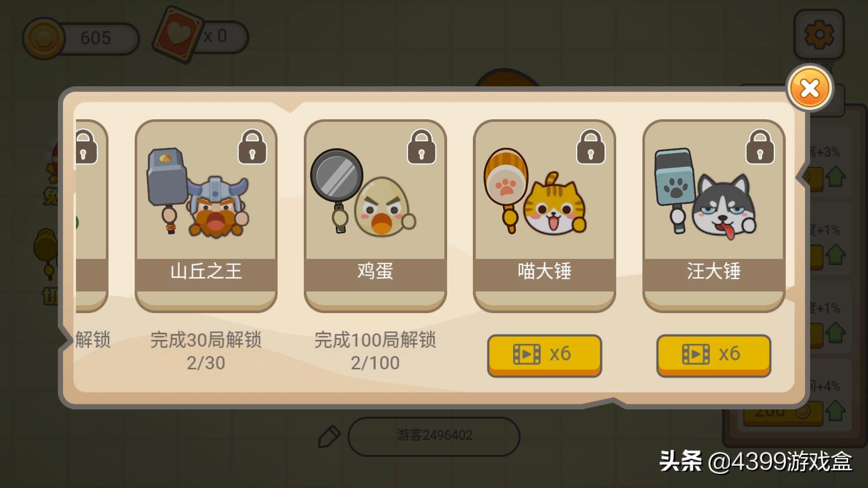Image resolution: width=868 pixels, height=488 pixels.
Task: Open the settings gear icon
Action: 819,35
